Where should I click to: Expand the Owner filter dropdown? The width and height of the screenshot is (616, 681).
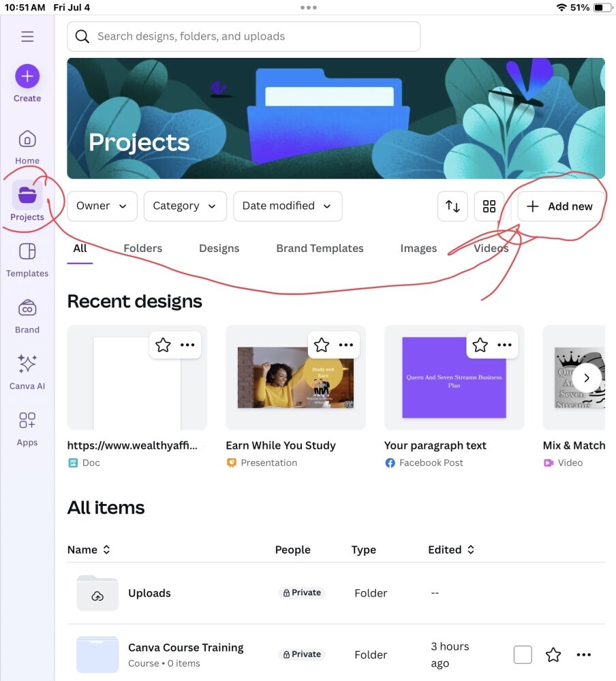tap(102, 206)
